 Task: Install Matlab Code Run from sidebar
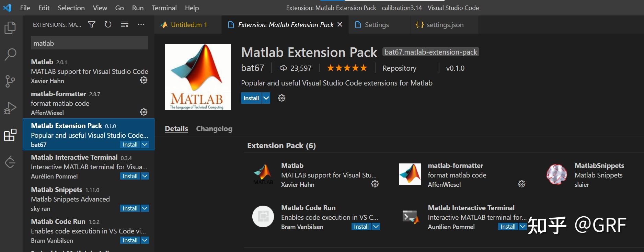(x=130, y=240)
